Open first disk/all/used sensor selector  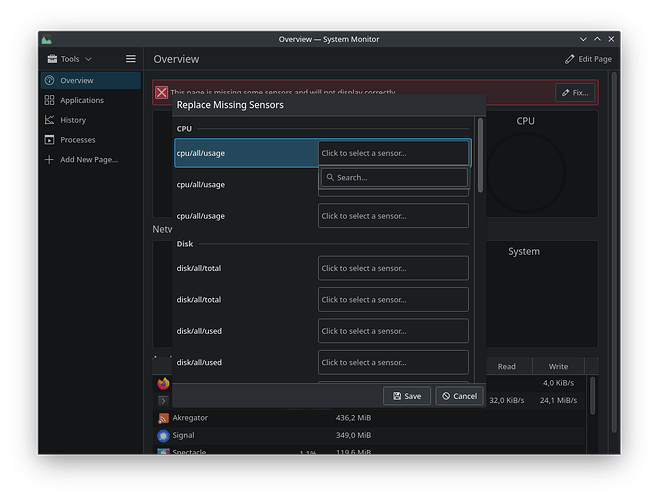pyautogui.click(x=393, y=331)
